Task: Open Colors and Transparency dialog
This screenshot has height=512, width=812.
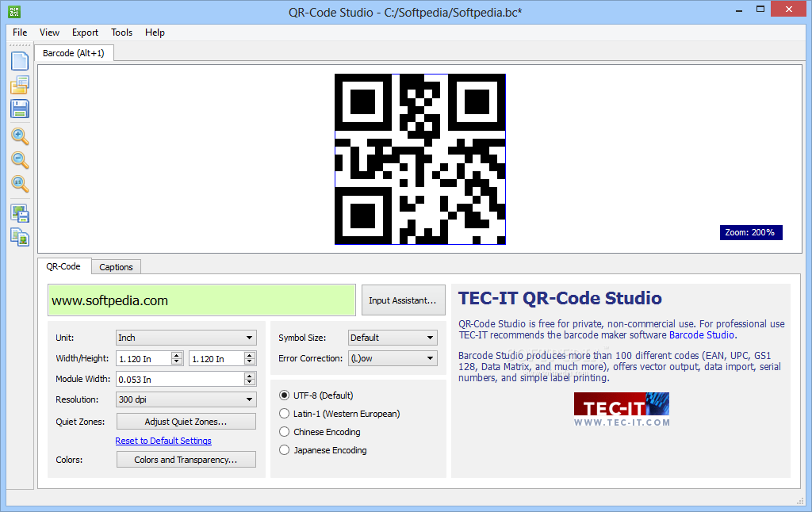Action: click(x=186, y=460)
